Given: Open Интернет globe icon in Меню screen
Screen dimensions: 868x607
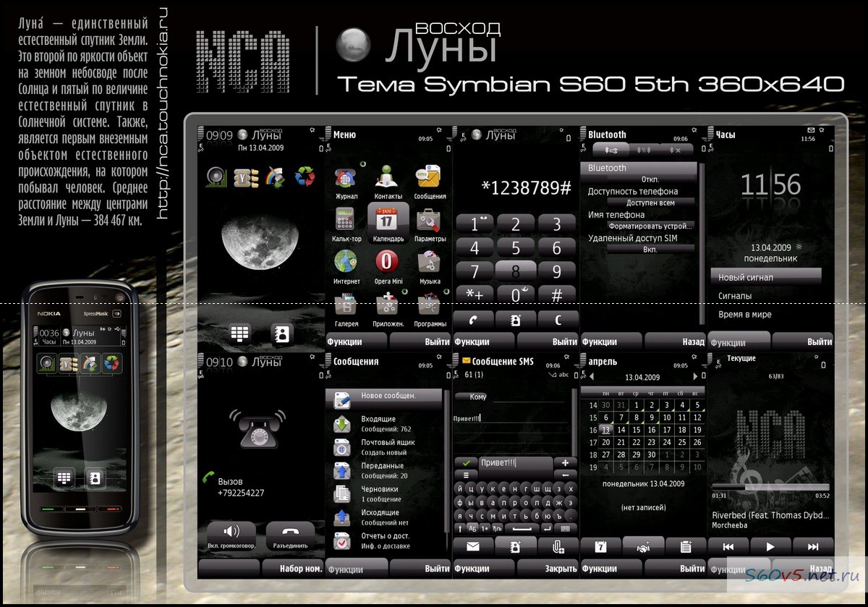Looking at the screenshot, I should (346, 262).
